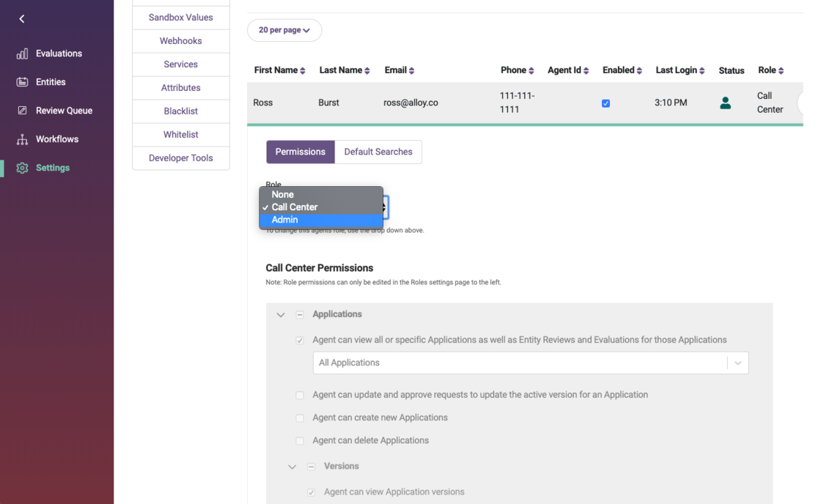
Task: Uncheck agent can view all Applications permission
Action: (x=300, y=340)
